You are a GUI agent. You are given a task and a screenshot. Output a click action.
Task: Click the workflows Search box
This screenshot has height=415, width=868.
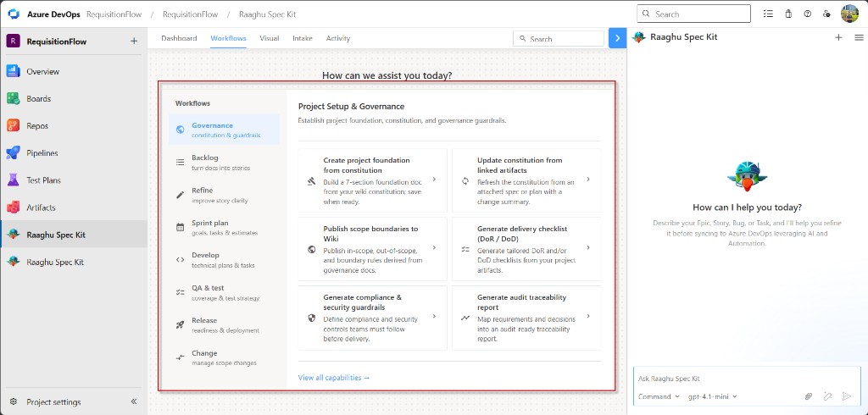pyautogui.click(x=559, y=38)
